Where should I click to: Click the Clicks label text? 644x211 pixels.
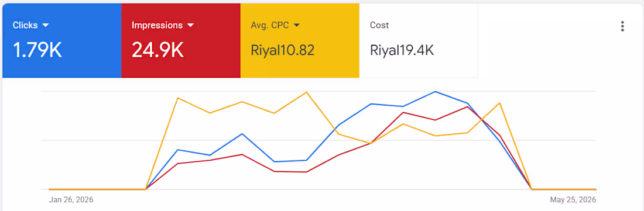[25, 25]
